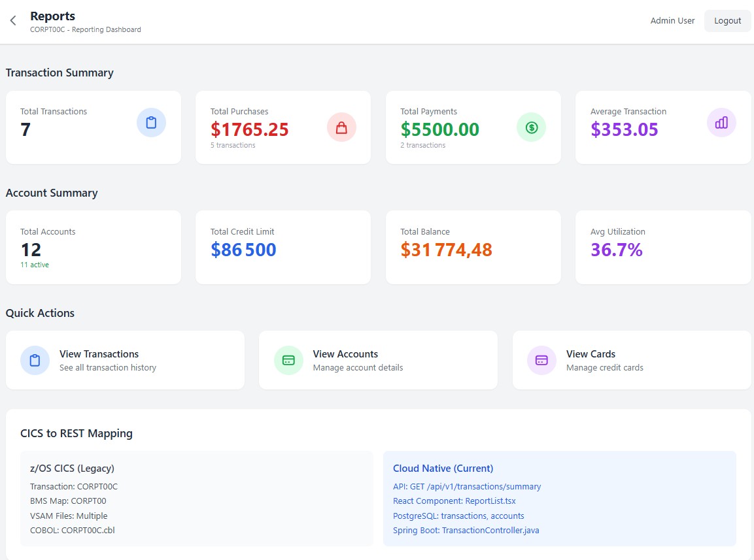754x560 pixels.
Task: Select the View Transactions clipboard icon
Action: (35, 360)
